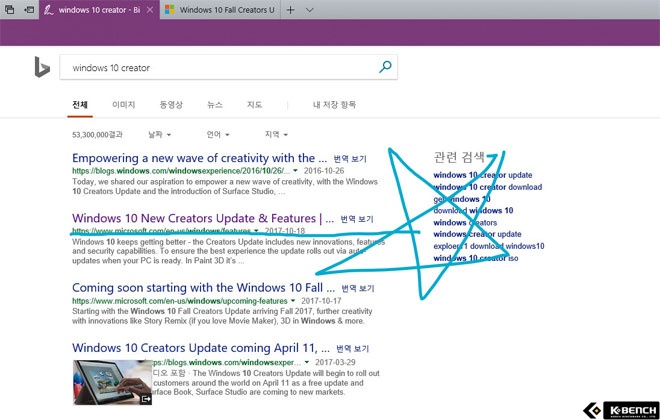This screenshot has width=660, height=420.
Task: Open the tabs you've set aside icon
Action: click(x=9, y=10)
